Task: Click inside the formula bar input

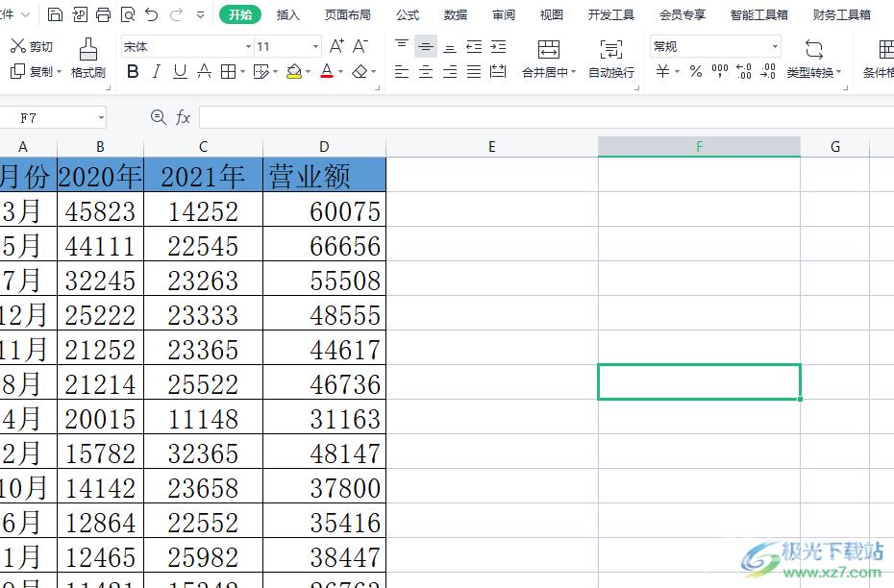Action: tap(546, 117)
